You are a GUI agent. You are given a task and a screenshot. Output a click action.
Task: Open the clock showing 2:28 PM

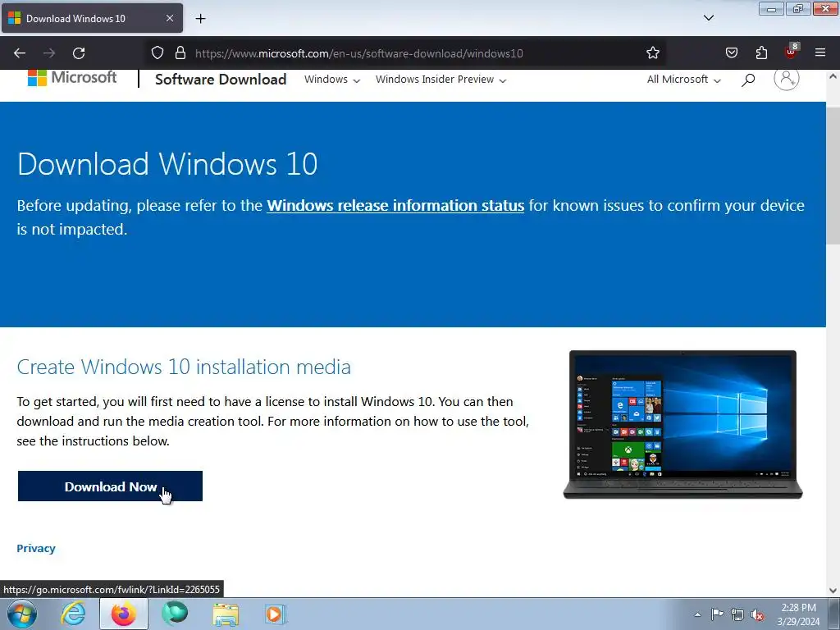798,614
